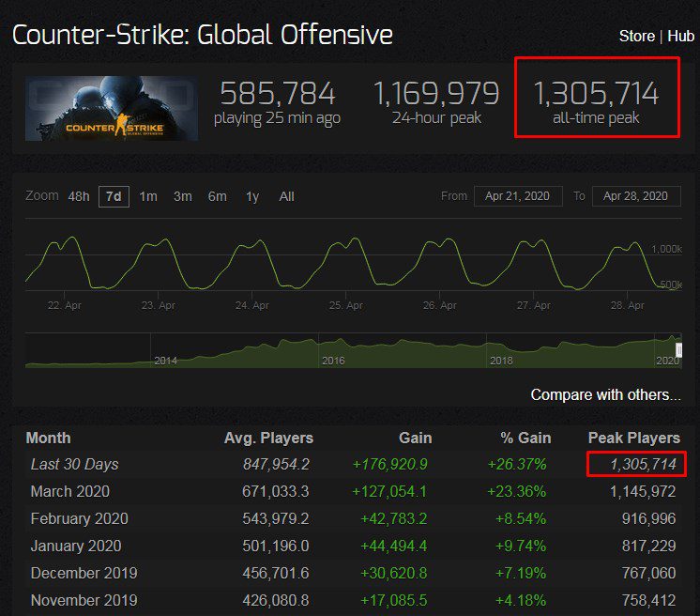Select the March 2020 row label
The image size is (700, 616).
(x=70, y=491)
